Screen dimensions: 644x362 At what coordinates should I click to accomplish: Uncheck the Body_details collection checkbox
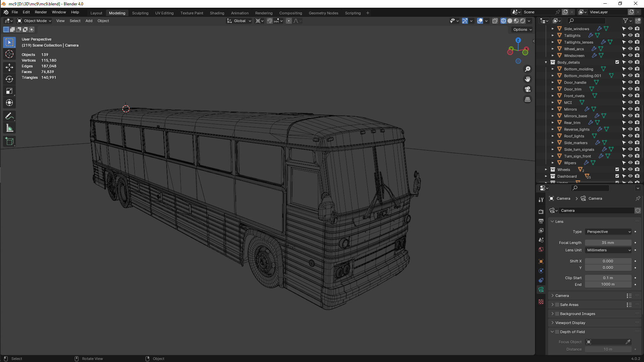617,62
